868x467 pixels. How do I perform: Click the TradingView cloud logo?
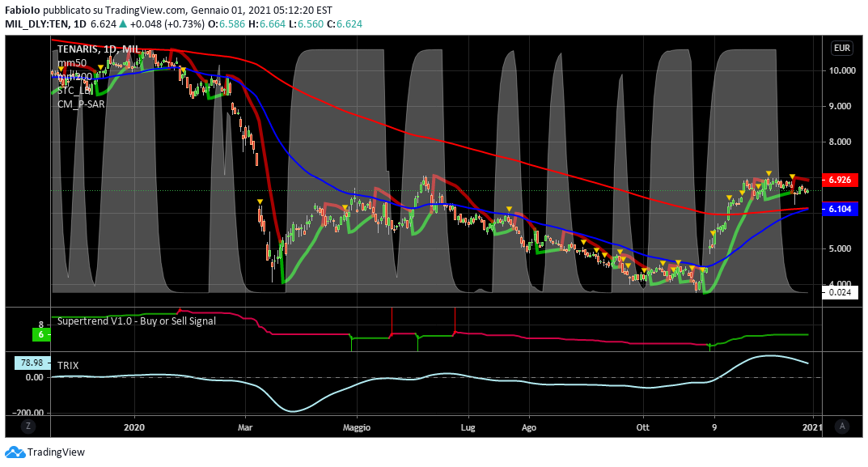[x=15, y=452]
